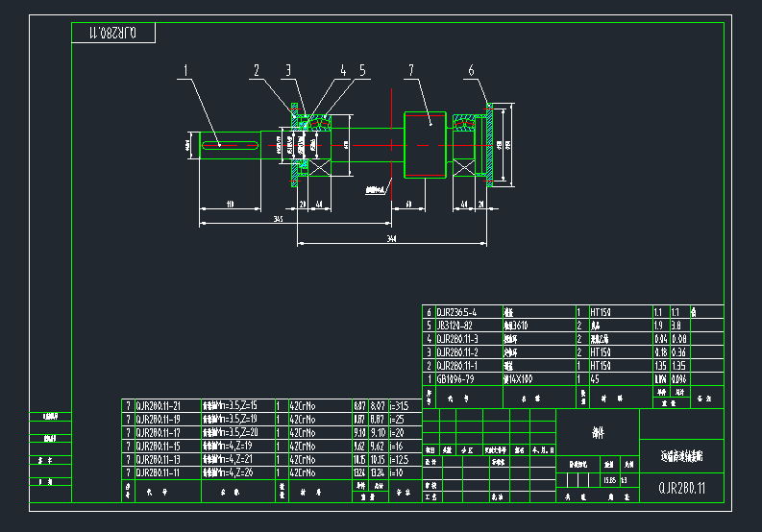
Task: Click part callout number 1 above the shaft
Action: tap(185, 71)
